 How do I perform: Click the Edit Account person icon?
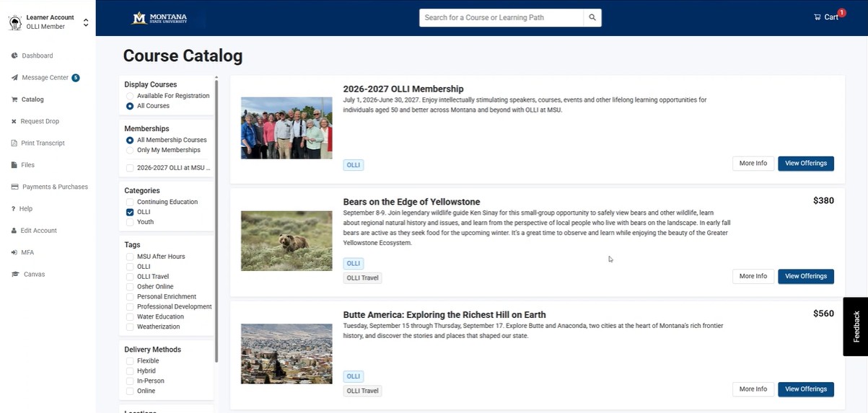[x=14, y=231]
